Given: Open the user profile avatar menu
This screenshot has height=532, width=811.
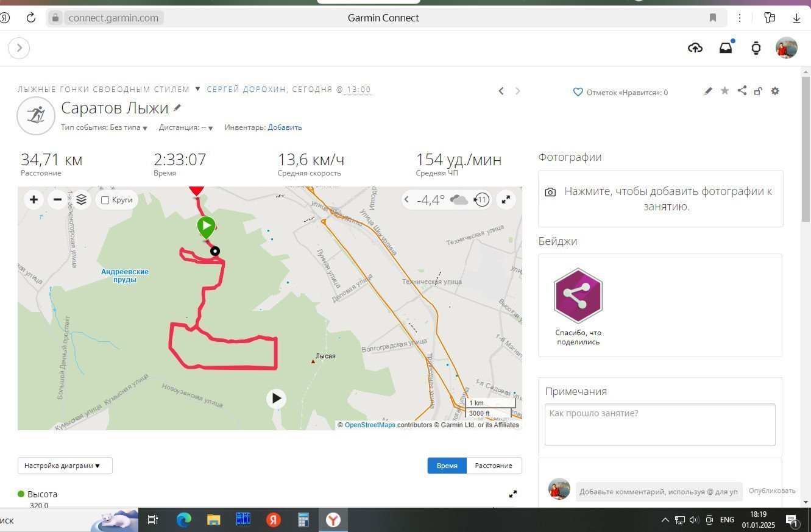Looking at the screenshot, I should [787, 48].
